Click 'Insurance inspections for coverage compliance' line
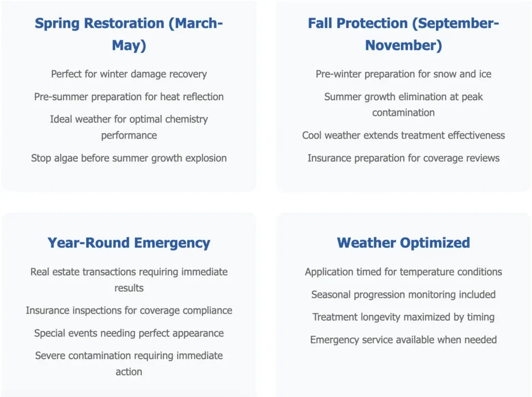The width and height of the screenshot is (532, 397). pyautogui.click(x=129, y=311)
